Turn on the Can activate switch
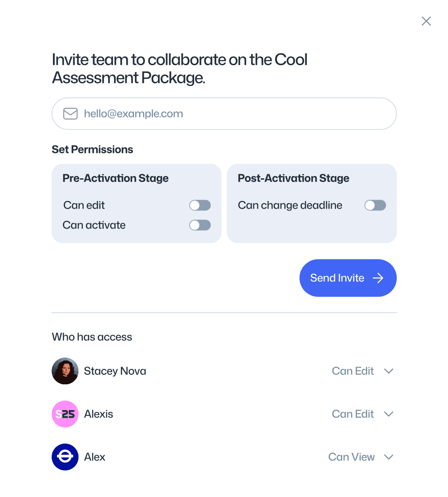 pos(200,225)
